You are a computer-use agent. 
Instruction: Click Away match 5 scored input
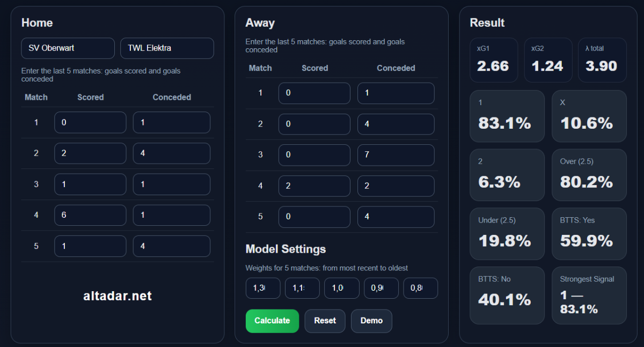(x=314, y=217)
